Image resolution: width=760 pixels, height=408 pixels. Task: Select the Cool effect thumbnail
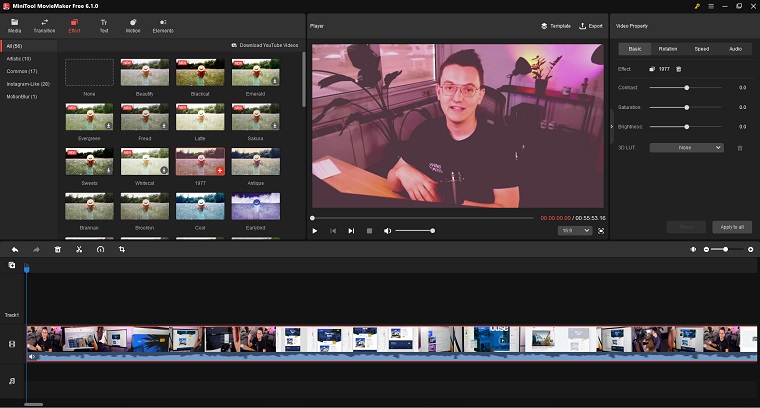click(x=200, y=206)
